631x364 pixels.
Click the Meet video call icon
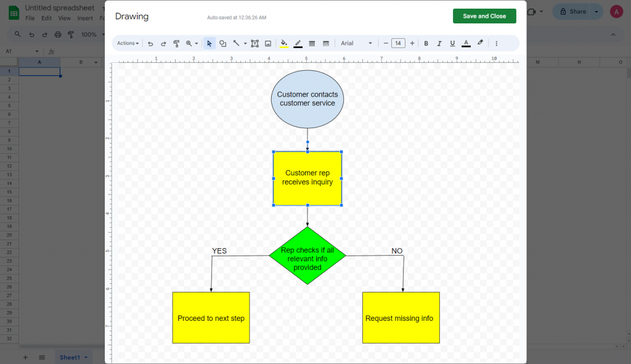pyautogui.click(x=532, y=12)
